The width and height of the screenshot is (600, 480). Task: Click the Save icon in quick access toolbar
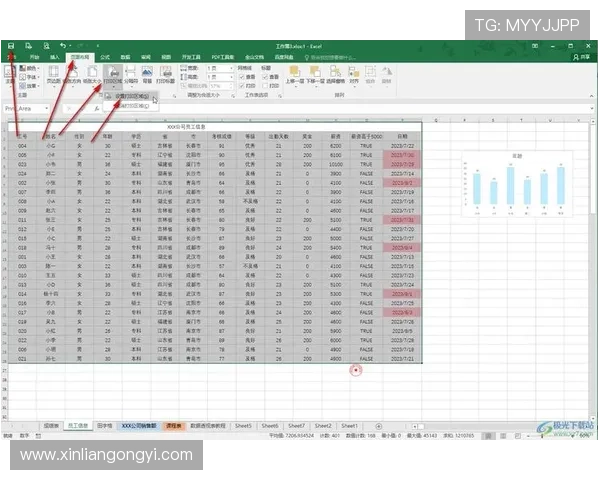[11, 46]
